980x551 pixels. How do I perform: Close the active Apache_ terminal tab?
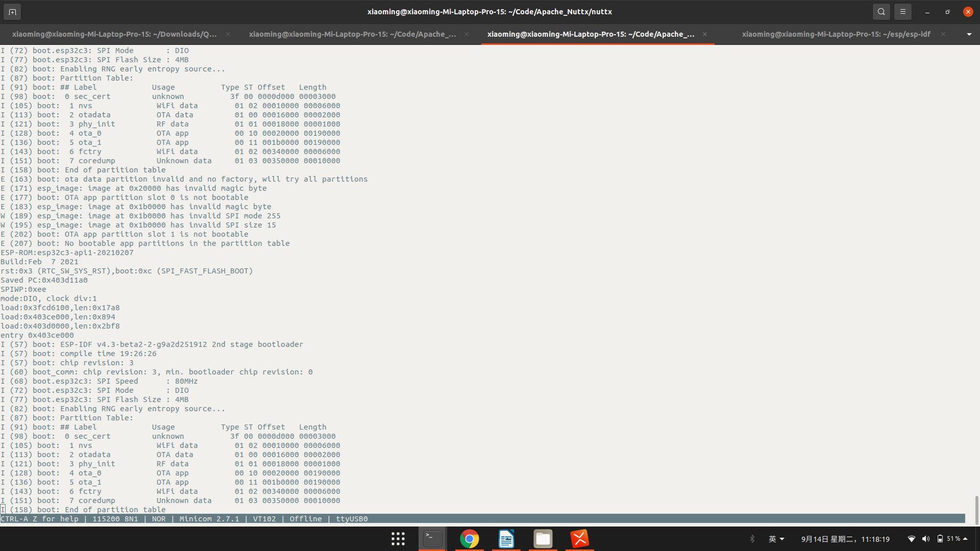705,34
